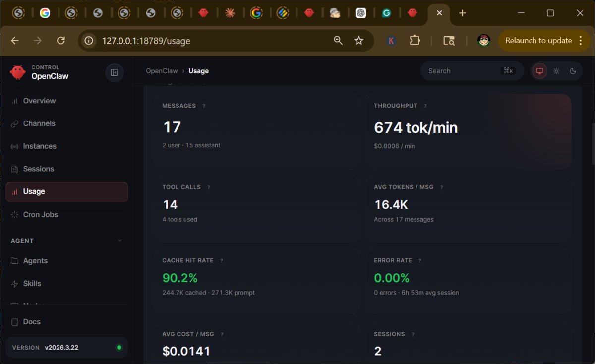Open the browser three-dot menu

(x=581, y=41)
